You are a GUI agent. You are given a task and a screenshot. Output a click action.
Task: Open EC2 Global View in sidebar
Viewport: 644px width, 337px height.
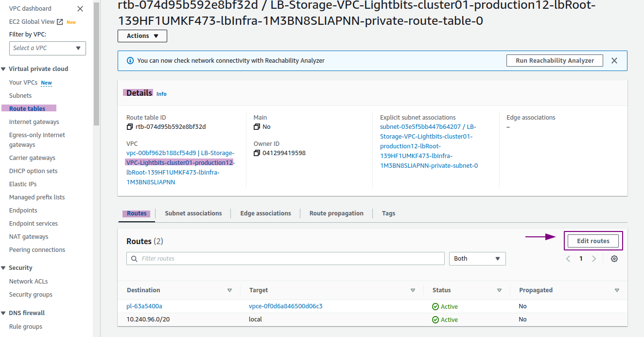[32, 22]
